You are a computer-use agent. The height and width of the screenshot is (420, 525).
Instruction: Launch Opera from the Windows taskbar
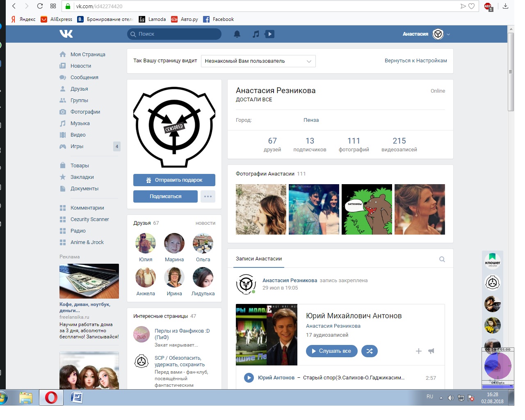tap(51, 397)
